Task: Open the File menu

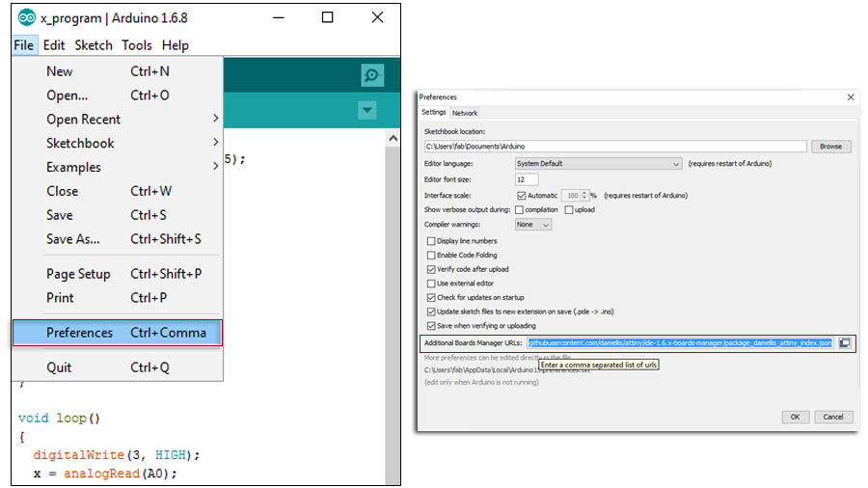Action: pyautogui.click(x=24, y=45)
